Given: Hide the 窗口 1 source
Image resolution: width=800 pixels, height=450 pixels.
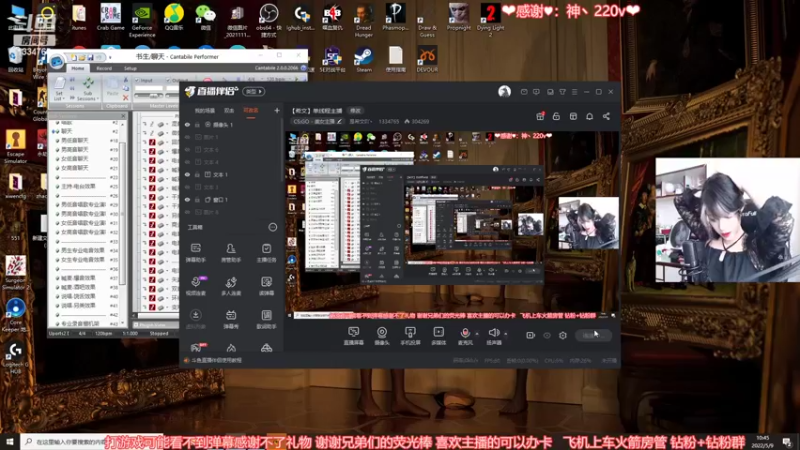Looking at the screenshot, I should tap(187, 199).
